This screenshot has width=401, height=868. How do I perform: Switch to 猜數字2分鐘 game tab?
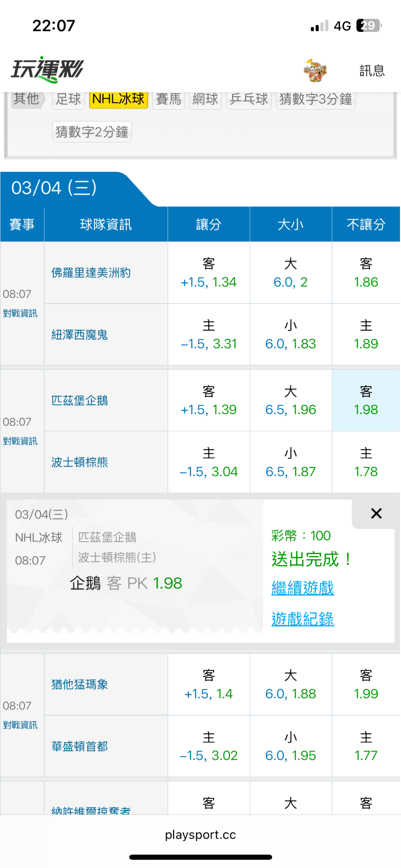[92, 132]
